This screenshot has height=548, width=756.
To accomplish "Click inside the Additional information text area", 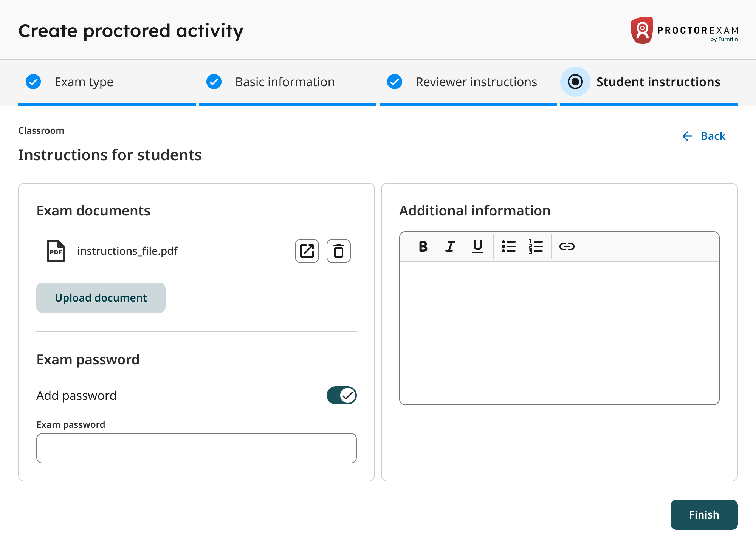I will 559,333.
